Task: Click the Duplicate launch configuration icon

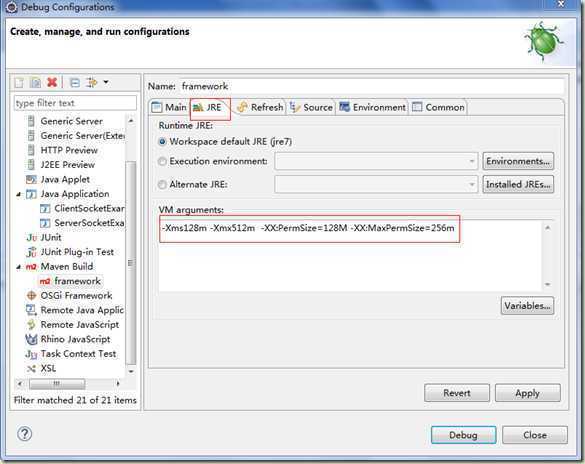Action: 35,82
